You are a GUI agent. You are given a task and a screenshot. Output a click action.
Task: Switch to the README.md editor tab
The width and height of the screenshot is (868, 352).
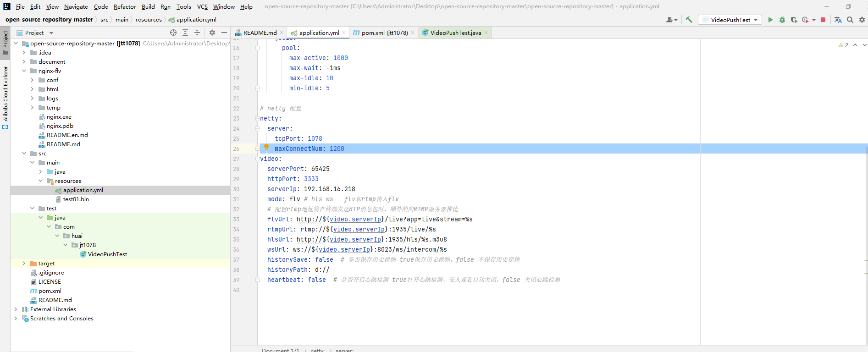coord(260,33)
